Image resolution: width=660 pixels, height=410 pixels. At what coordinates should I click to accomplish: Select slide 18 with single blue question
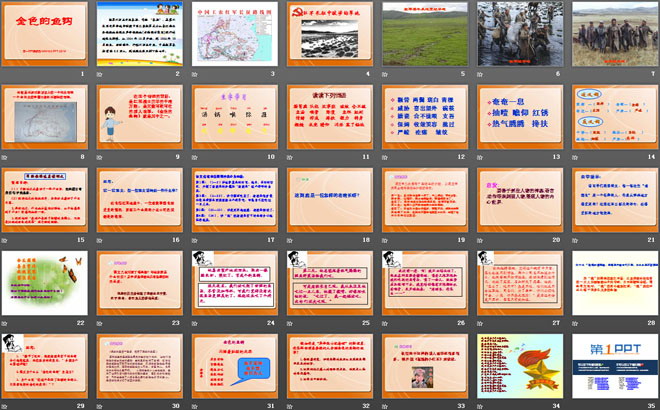point(330,200)
